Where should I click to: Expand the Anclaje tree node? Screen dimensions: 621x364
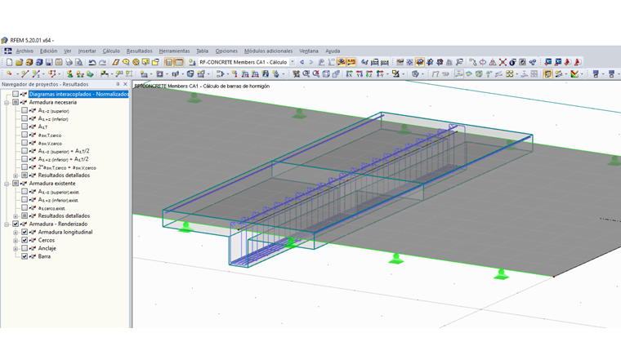pos(16,248)
